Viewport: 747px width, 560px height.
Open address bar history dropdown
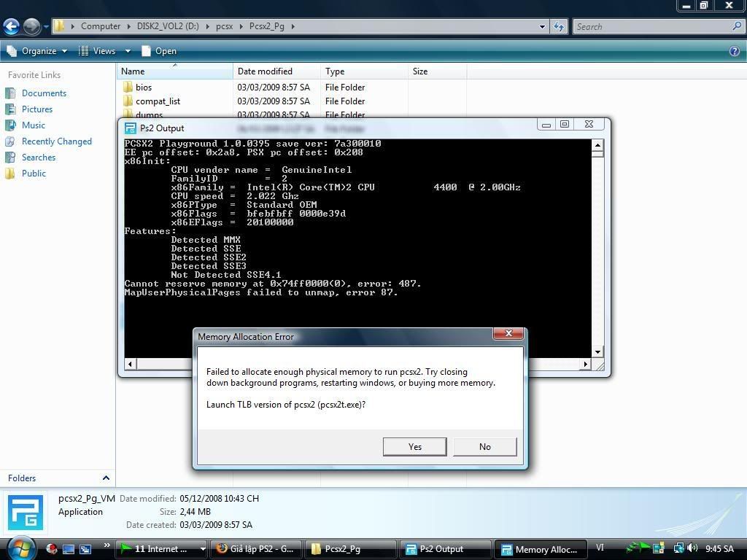pos(542,27)
